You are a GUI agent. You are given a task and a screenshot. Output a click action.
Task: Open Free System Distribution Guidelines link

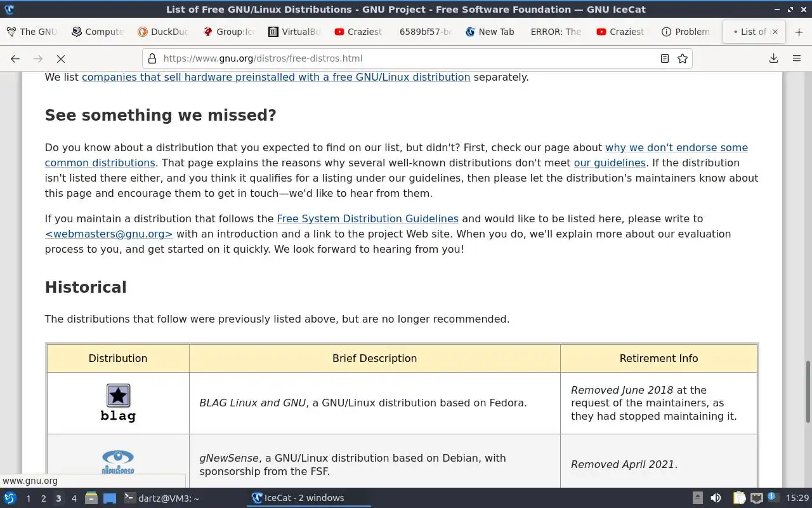coord(368,218)
